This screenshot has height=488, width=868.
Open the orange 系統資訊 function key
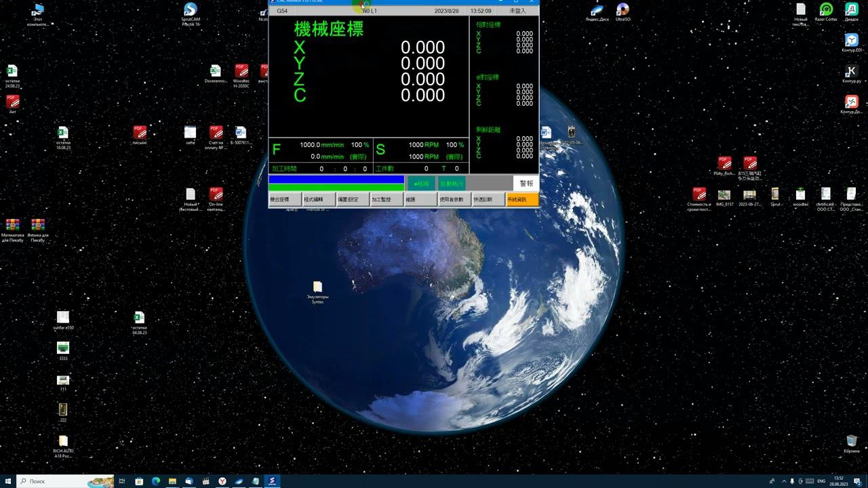522,199
